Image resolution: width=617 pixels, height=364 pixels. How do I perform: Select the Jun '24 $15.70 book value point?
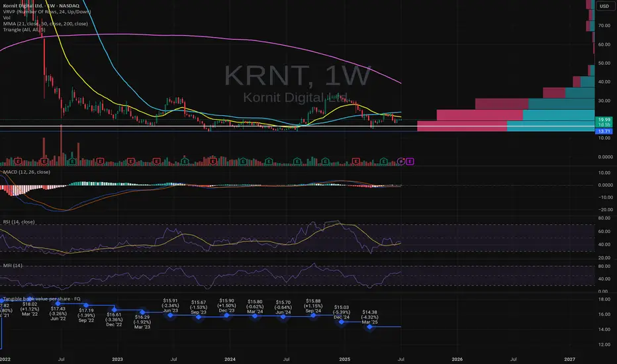tap(283, 316)
